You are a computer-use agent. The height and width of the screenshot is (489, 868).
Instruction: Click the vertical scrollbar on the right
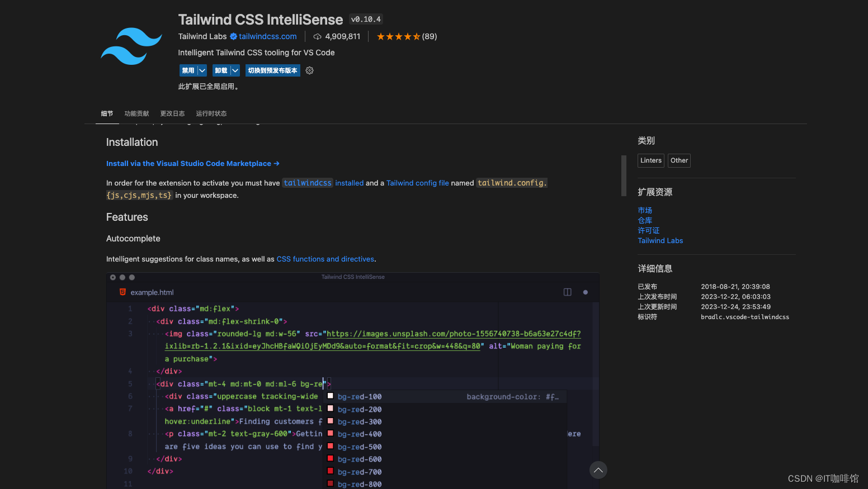click(623, 176)
